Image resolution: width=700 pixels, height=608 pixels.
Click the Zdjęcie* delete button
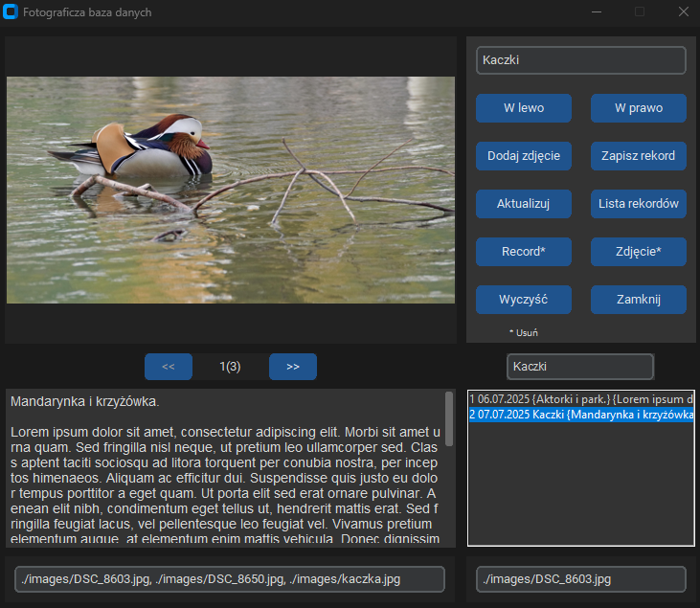(x=639, y=252)
